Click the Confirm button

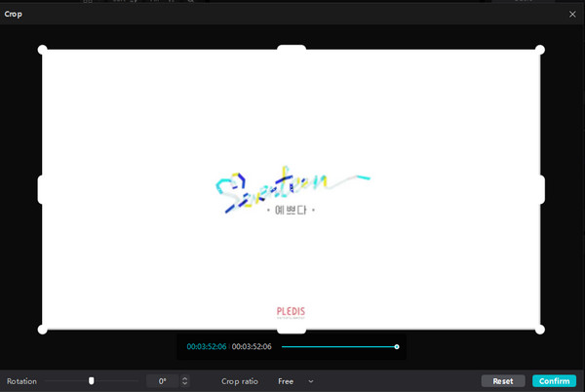pyautogui.click(x=554, y=381)
